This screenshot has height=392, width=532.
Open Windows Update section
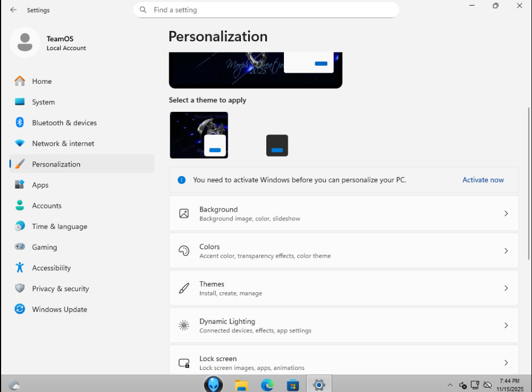(59, 309)
